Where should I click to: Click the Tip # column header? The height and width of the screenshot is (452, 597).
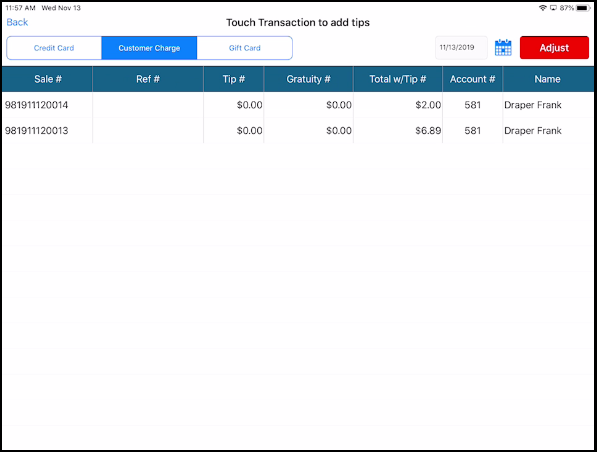point(234,79)
